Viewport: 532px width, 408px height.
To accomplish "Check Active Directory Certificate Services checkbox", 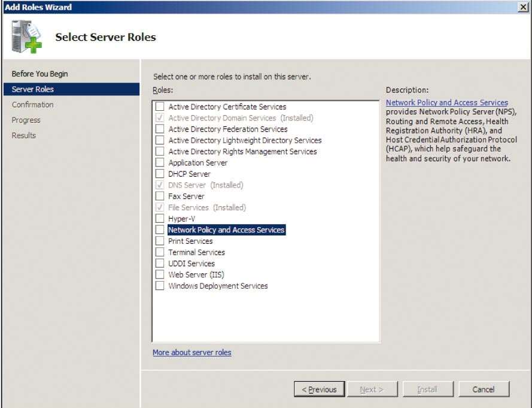I will click(159, 106).
